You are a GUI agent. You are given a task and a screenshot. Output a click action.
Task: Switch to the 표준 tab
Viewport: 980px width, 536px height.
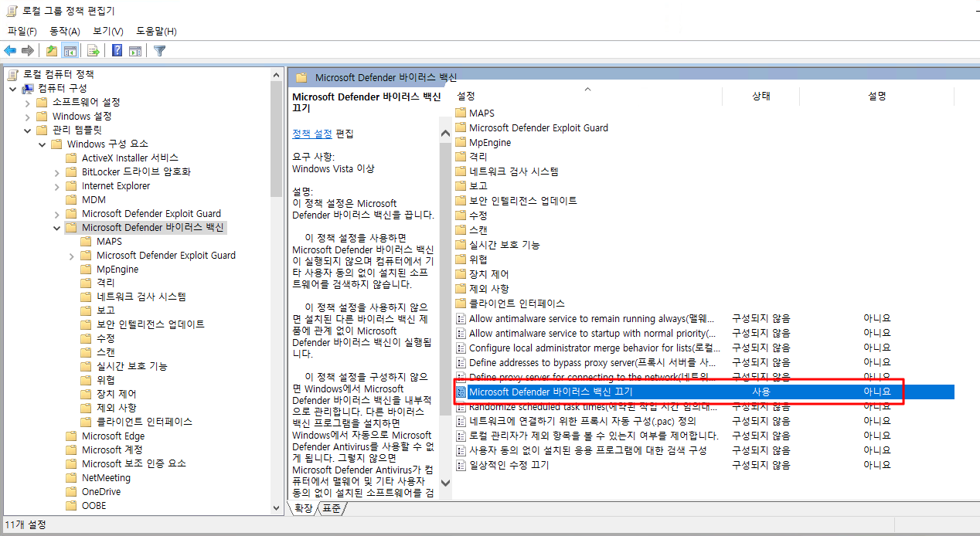332,508
